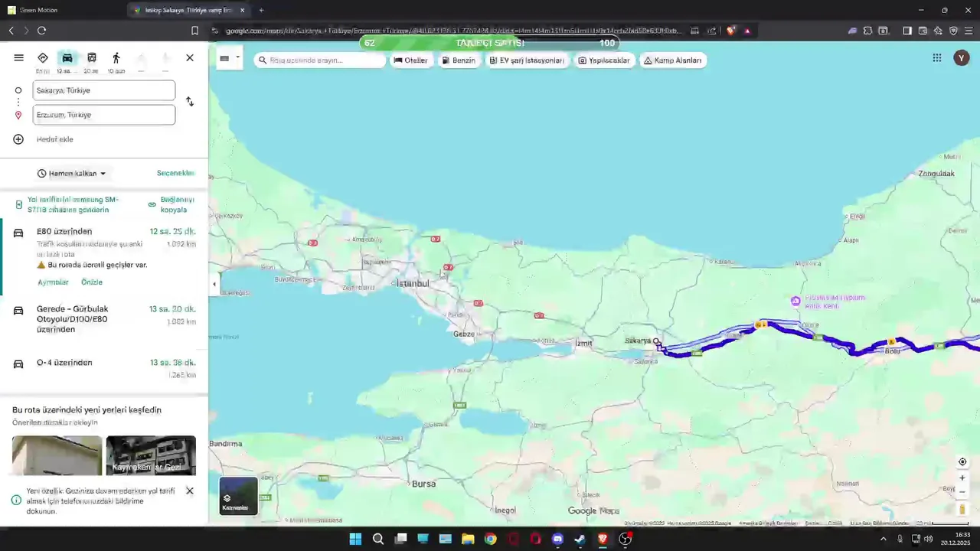The image size is (980, 551).
Task: Select the O-4 üzerinden route
Action: pos(104,368)
